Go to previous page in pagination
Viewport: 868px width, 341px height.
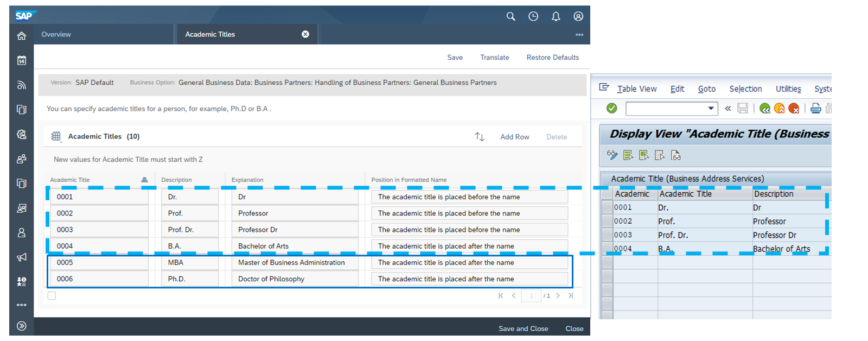pos(514,296)
